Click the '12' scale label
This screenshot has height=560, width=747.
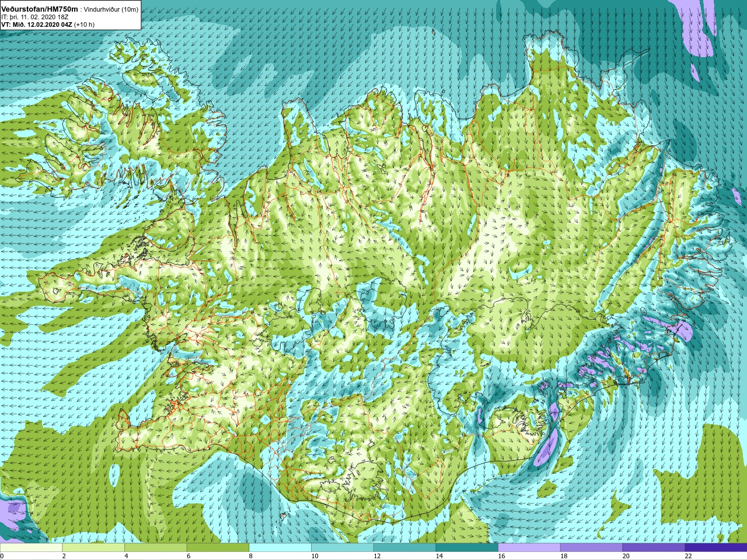tap(377, 556)
